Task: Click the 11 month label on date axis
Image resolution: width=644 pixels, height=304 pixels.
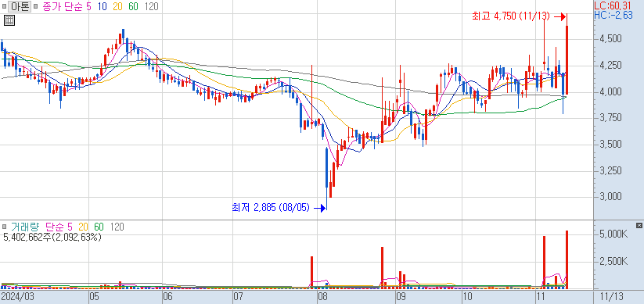Action: coord(541,296)
